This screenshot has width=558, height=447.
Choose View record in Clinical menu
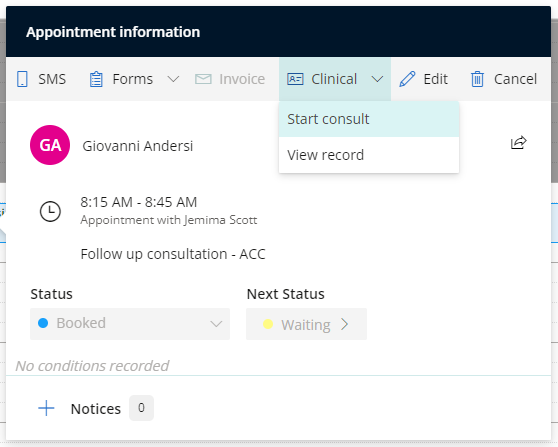pyautogui.click(x=369, y=155)
